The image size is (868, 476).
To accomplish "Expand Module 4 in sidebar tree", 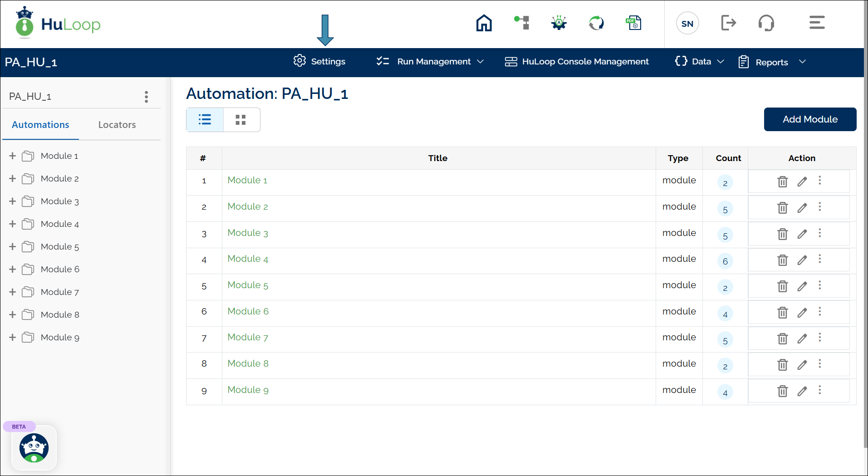I will click(13, 224).
